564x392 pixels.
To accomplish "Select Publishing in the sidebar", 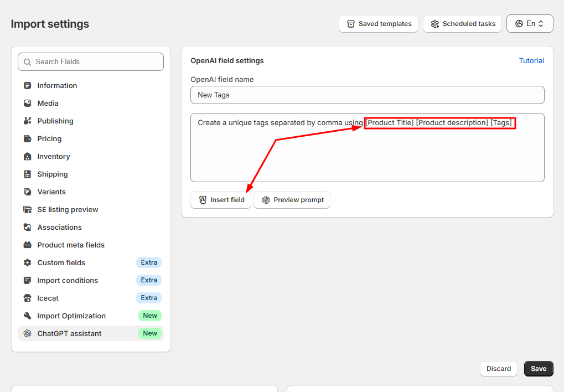I will click(91, 121).
